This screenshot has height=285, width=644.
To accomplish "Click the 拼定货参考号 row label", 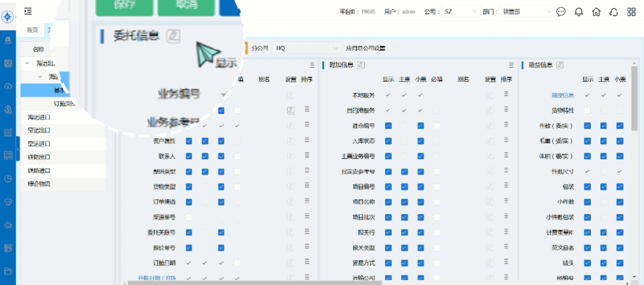I will (x=358, y=171).
